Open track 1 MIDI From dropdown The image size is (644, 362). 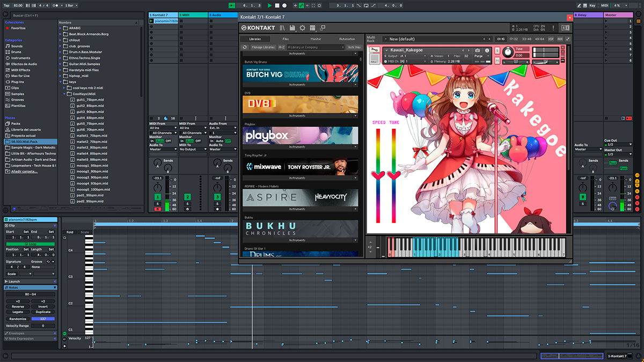click(163, 128)
